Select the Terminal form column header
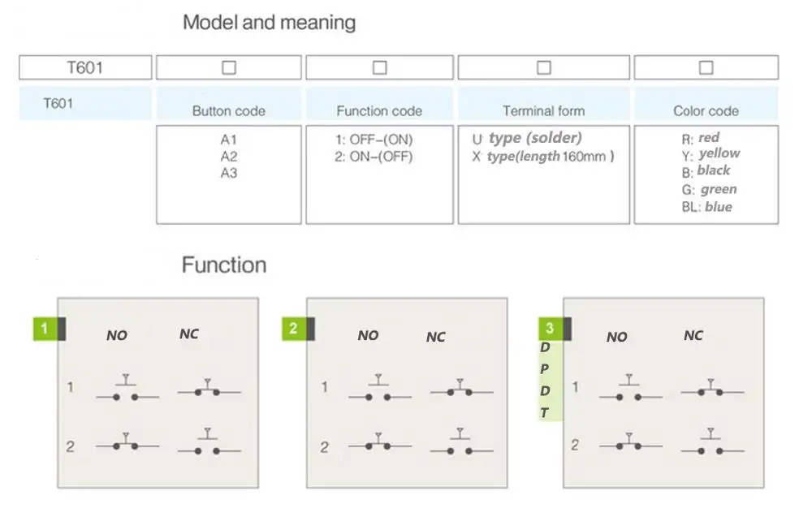This screenshot has width=812, height=508. (x=543, y=111)
